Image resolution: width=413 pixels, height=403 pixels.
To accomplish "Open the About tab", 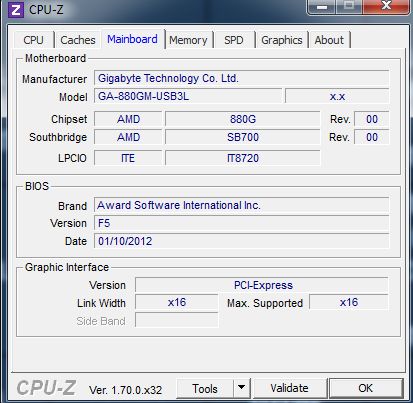I will (x=329, y=40).
